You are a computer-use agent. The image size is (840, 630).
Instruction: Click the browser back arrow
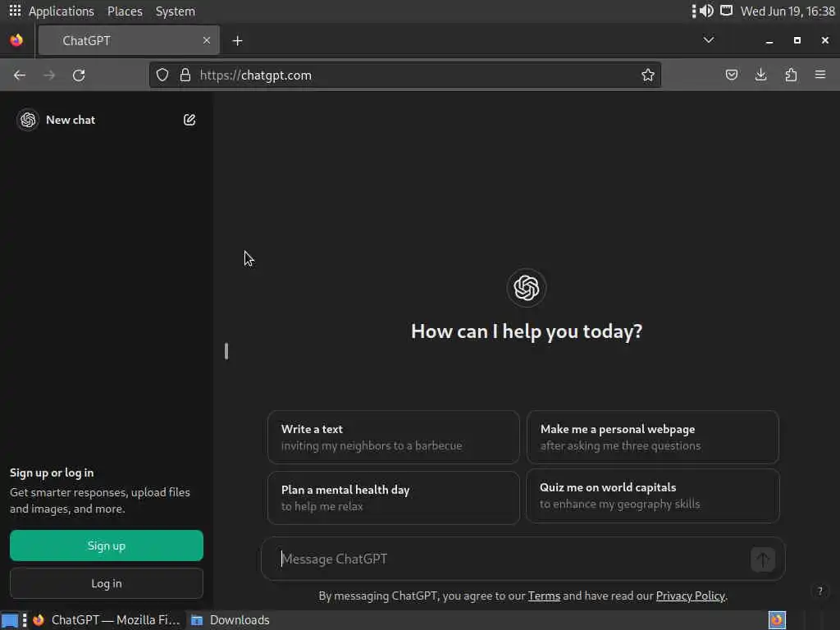pos(20,75)
